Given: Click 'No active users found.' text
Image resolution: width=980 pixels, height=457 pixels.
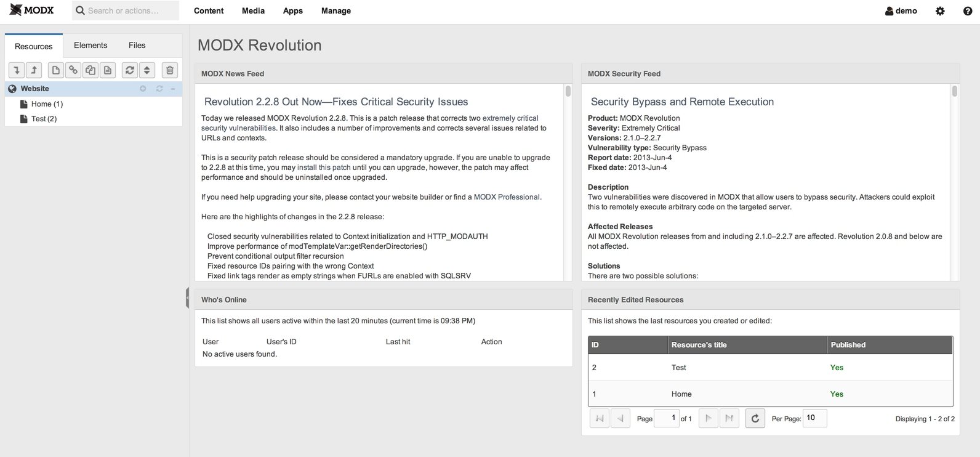Looking at the screenshot, I should point(239,354).
